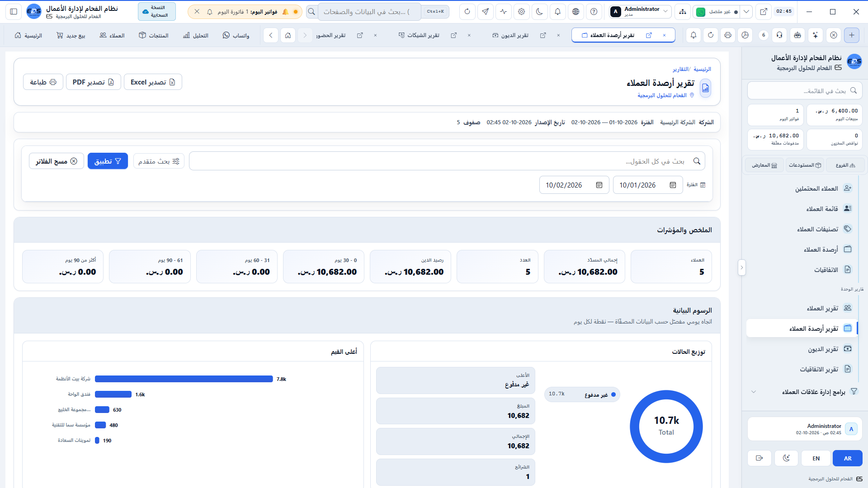Viewport: 868px width, 488px height.
Task: Open تقرير الديون in sidebar
Action: pyautogui.click(x=803, y=349)
